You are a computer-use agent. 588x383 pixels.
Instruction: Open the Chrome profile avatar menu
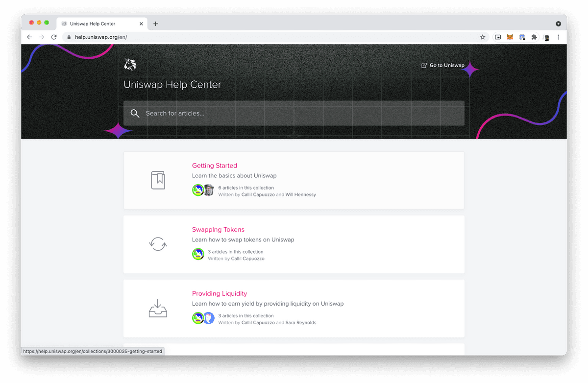point(546,37)
